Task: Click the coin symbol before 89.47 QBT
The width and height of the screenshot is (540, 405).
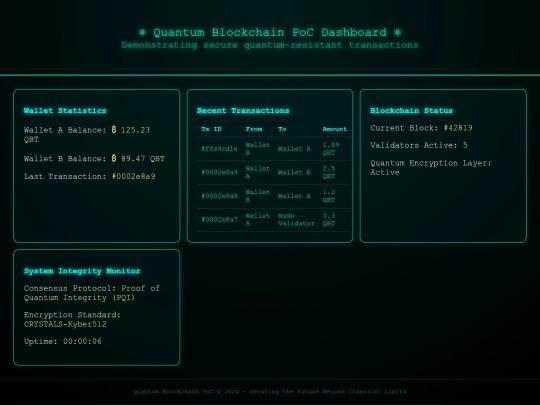Action: point(114,158)
